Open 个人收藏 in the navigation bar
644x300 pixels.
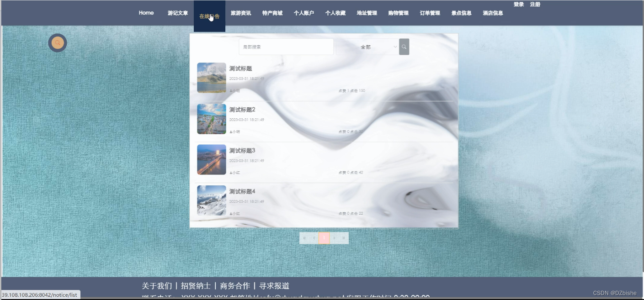point(335,13)
